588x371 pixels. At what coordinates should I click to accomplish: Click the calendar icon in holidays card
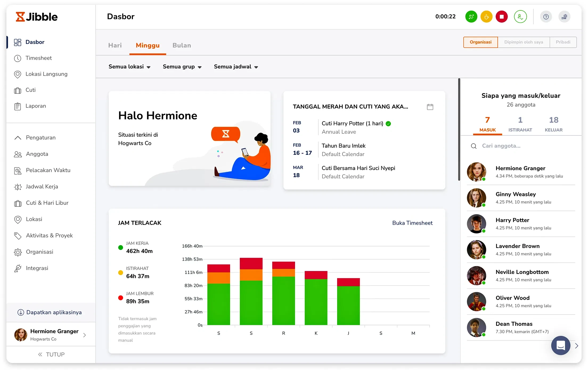click(x=430, y=107)
